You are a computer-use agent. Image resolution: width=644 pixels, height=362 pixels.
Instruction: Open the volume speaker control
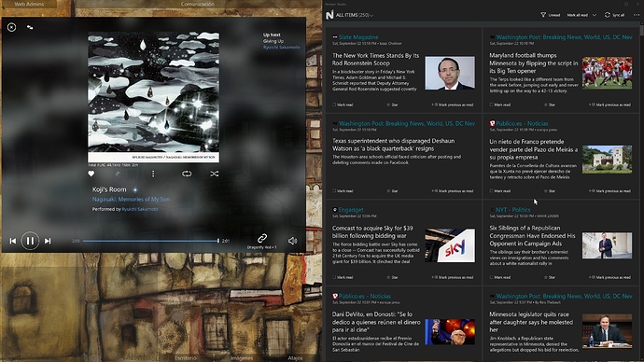[292, 241]
